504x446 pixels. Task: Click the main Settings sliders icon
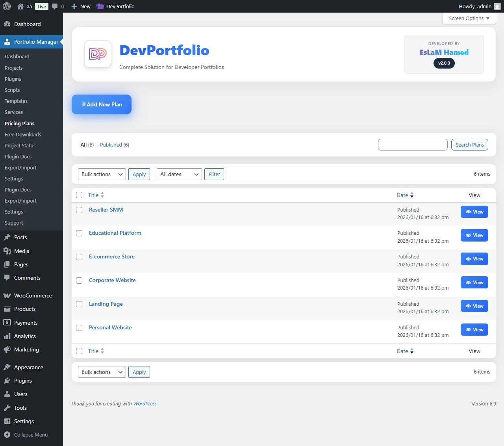tap(7, 421)
